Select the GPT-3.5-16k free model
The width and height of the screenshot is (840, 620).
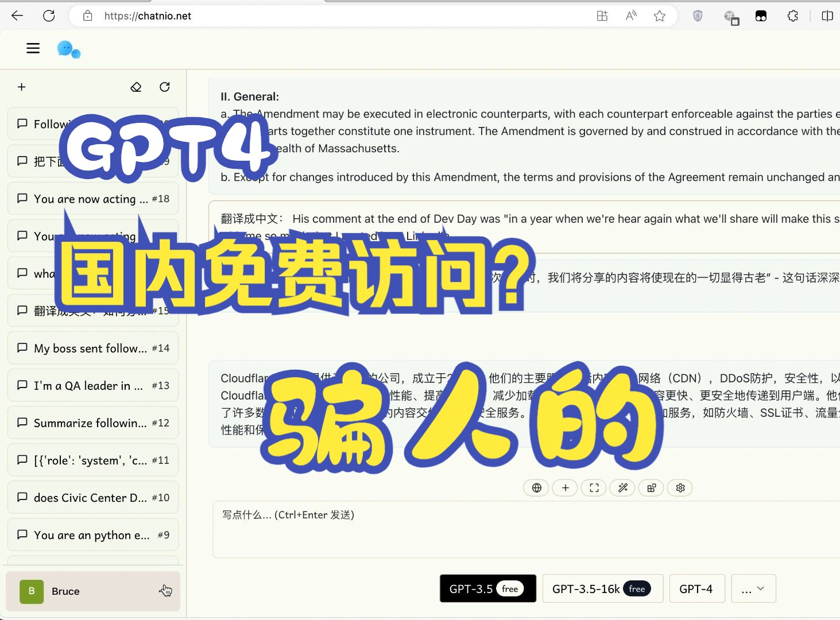(x=603, y=588)
